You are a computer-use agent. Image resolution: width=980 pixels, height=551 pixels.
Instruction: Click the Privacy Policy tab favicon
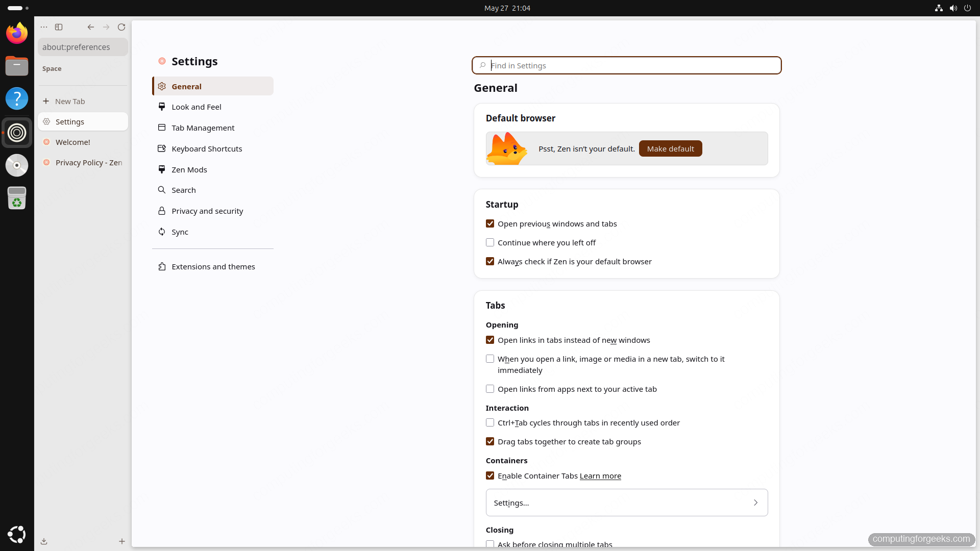tap(46, 162)
